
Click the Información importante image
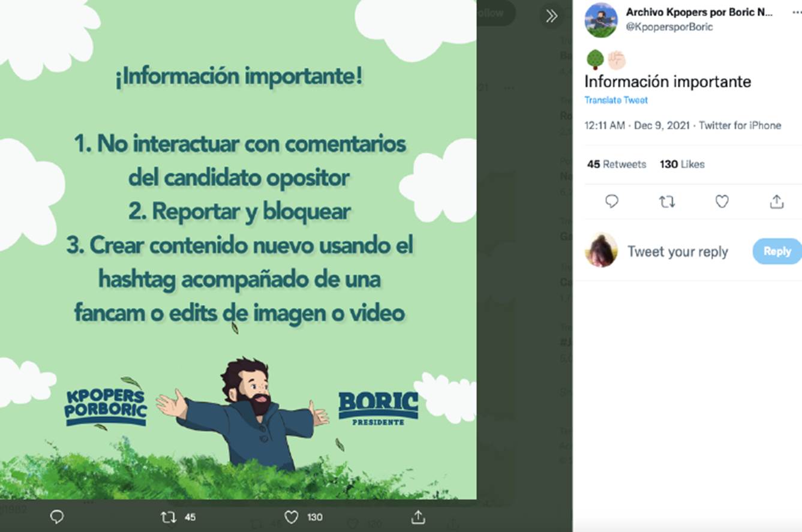(238, 250)
